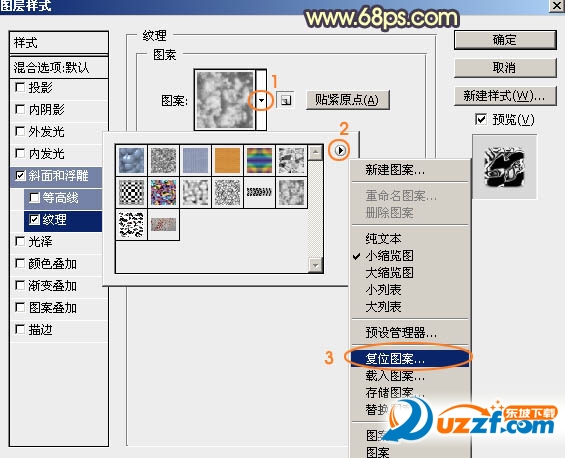Open the pattern picker flyout menu arrow
The image size is (565, 458).
pos(340,150)
